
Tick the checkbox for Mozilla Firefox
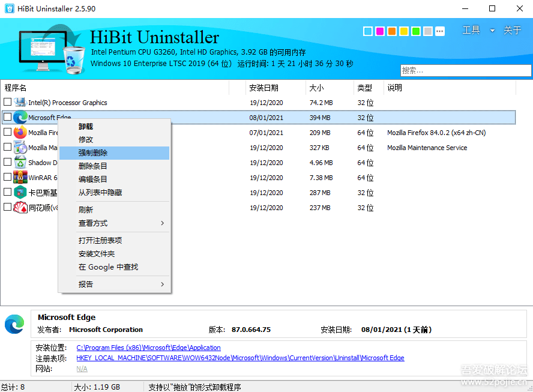click(x=7, y=132)
